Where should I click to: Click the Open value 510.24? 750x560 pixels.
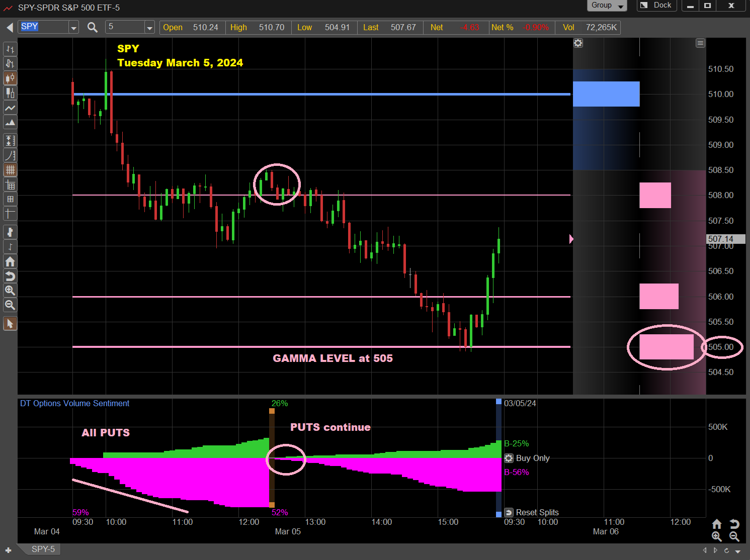206,27
